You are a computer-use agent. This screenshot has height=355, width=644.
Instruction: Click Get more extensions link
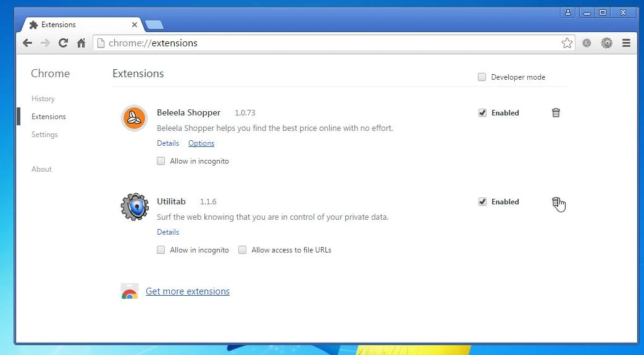point(188,291)
